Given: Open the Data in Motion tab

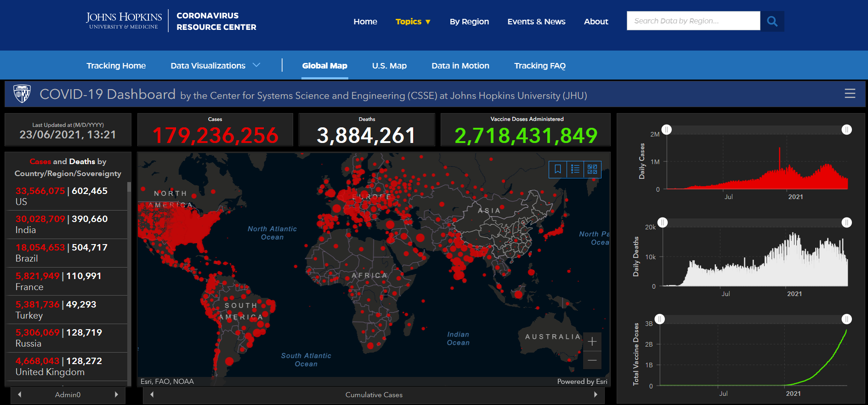Looking at the screenshot, I should [460, 66].
